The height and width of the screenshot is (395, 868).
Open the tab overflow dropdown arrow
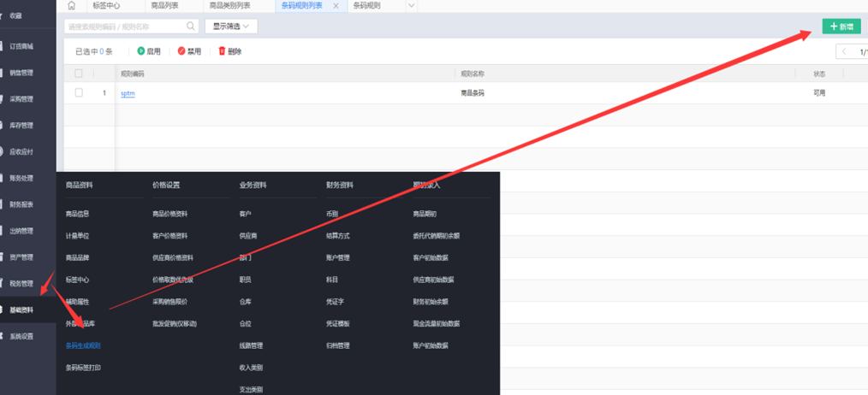(x=411, y=6)
